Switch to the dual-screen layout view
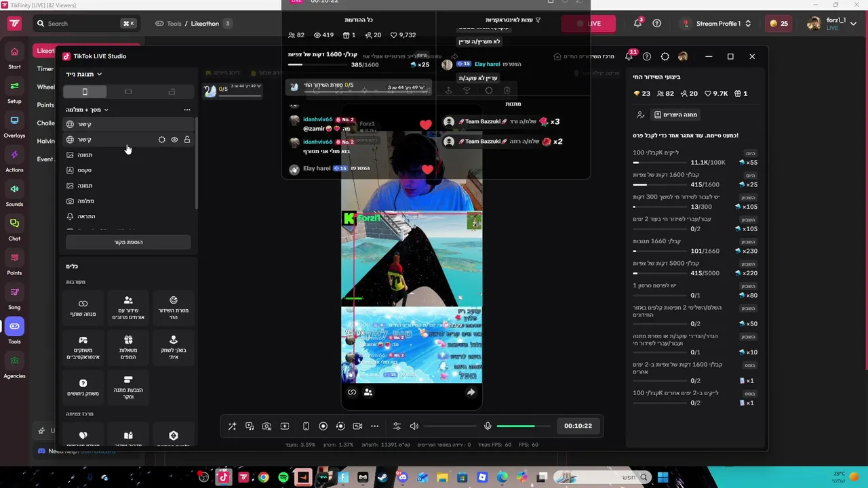The height and width of the screenshot is (488, 868). tap(172, 91)
